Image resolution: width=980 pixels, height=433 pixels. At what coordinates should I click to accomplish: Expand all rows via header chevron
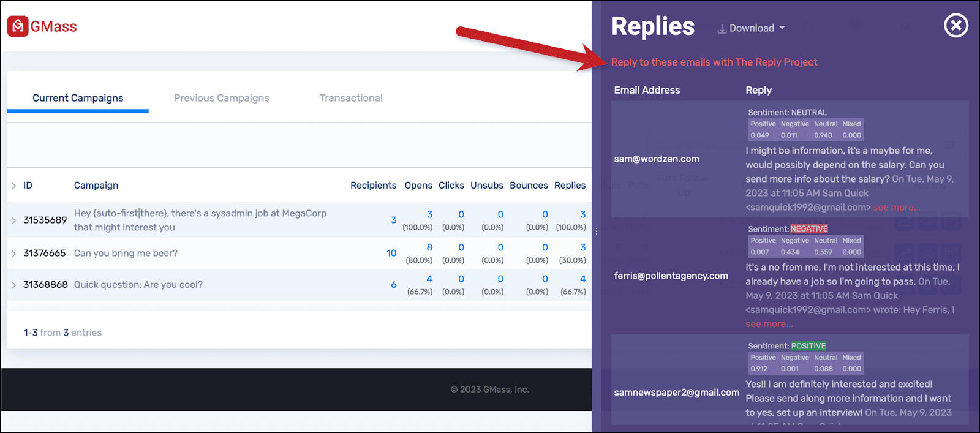coord(14,186)
